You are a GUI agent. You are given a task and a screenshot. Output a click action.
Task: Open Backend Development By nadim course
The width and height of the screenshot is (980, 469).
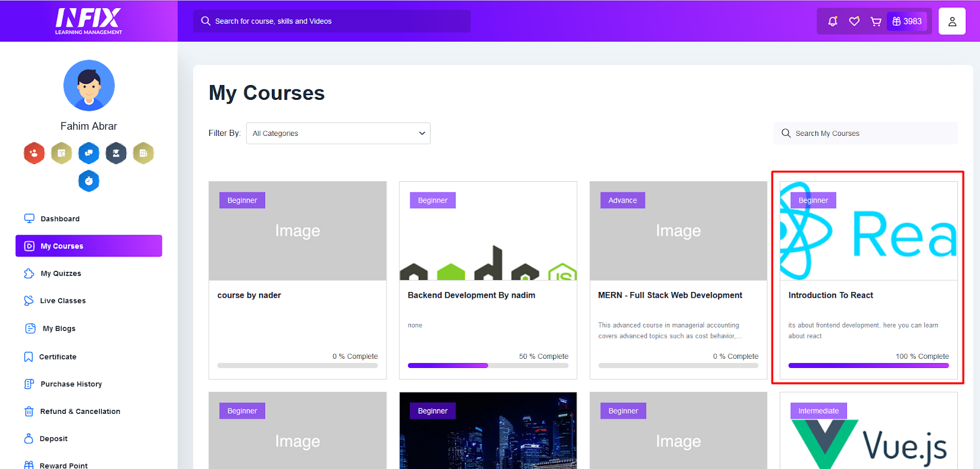472,295
